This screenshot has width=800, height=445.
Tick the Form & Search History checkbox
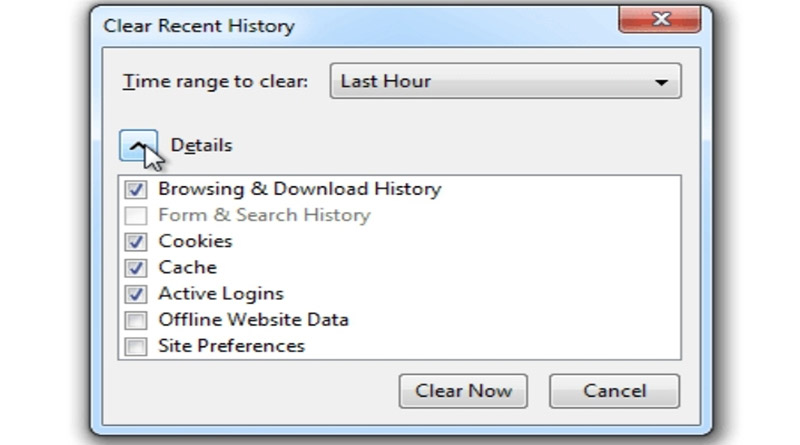(x=135, y=215)
